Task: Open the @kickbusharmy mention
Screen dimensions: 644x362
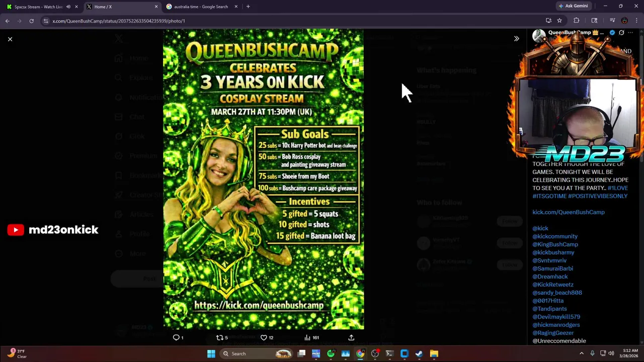Action: tap(553, 252)
